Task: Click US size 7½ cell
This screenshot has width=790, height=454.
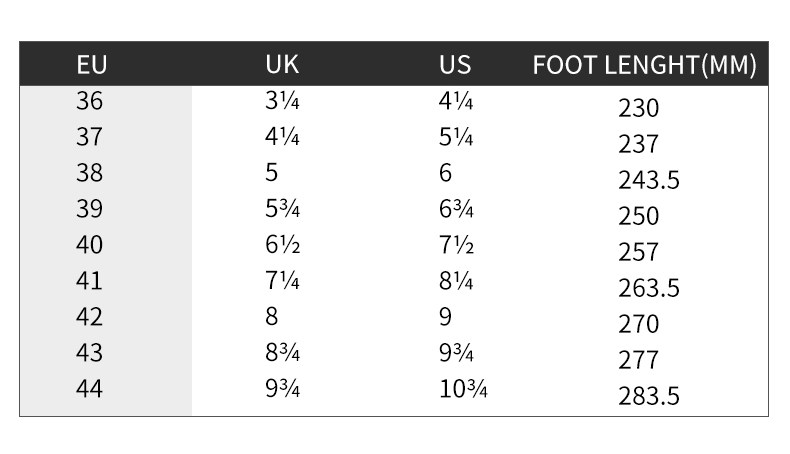Action: (456, 245)
